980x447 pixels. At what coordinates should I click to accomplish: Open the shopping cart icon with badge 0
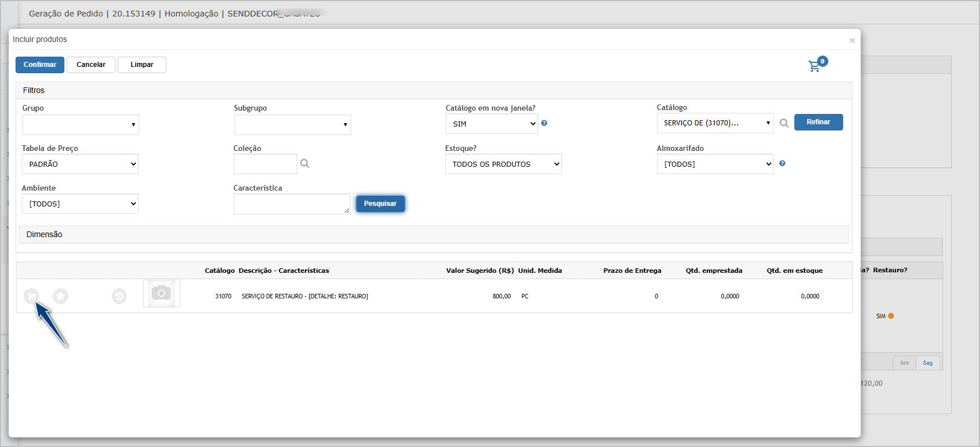coord(817,65)
